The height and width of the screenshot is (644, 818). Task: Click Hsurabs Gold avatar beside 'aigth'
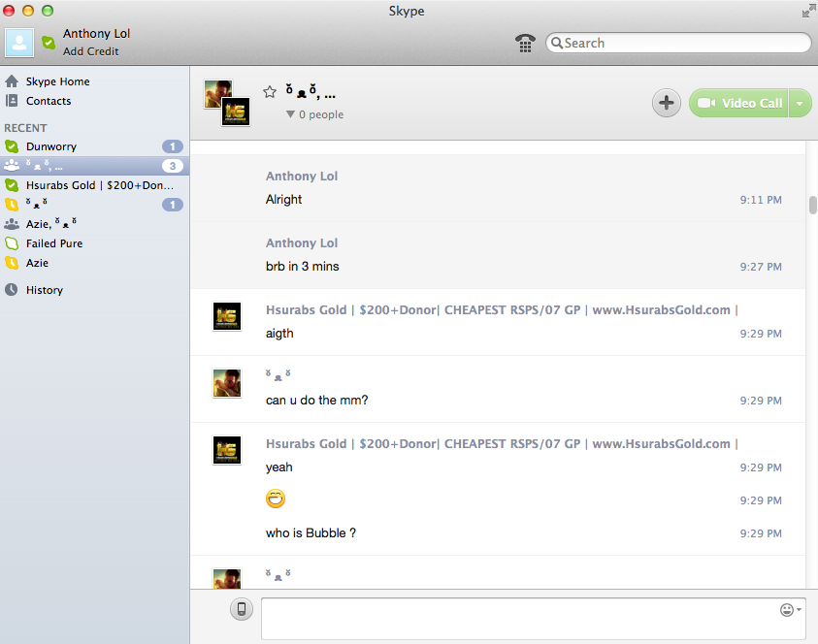(227, 316)
